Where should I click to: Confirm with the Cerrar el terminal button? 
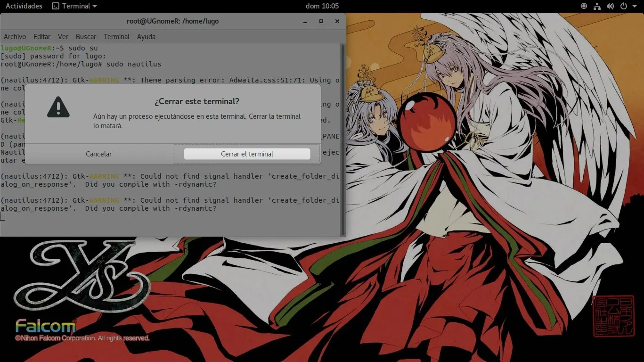(x=246, y=154)
